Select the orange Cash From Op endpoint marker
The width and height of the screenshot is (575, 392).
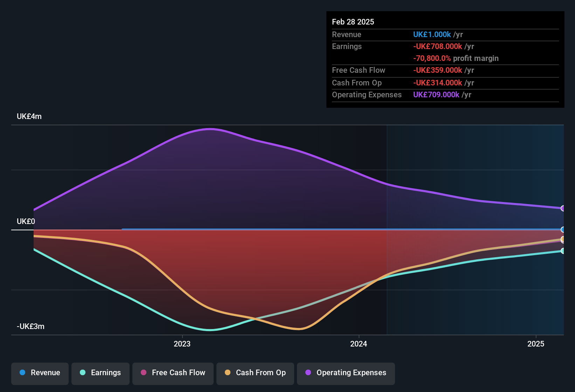click(563, 239)
